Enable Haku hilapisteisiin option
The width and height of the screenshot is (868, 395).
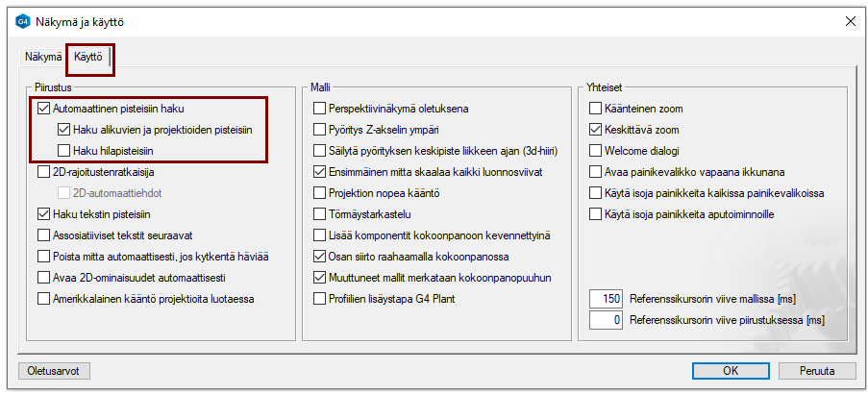pos(64,151)
